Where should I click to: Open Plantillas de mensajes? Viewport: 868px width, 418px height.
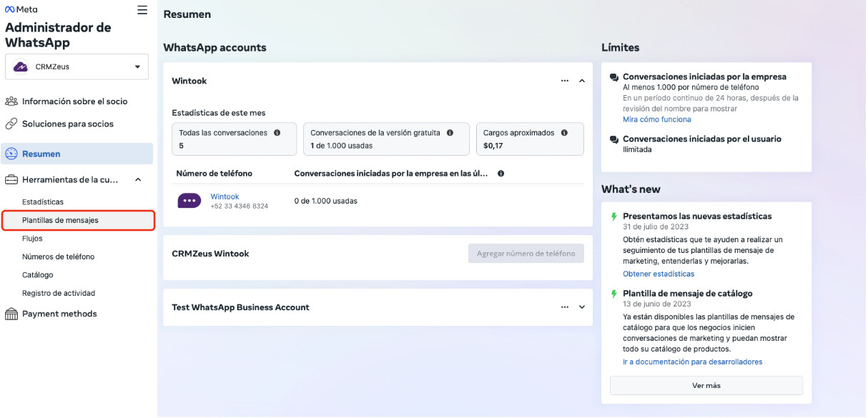[x=60, y=220]
